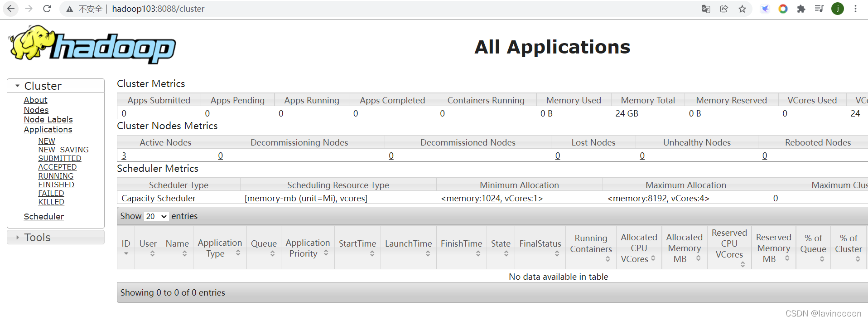The image size is (868, 321).
Task: Open the Chrome three-dot menu
Action: (x=855, y=9)
